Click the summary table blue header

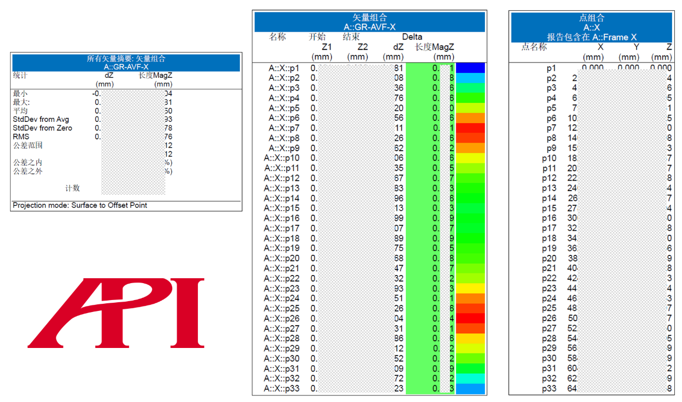[126, 63]
